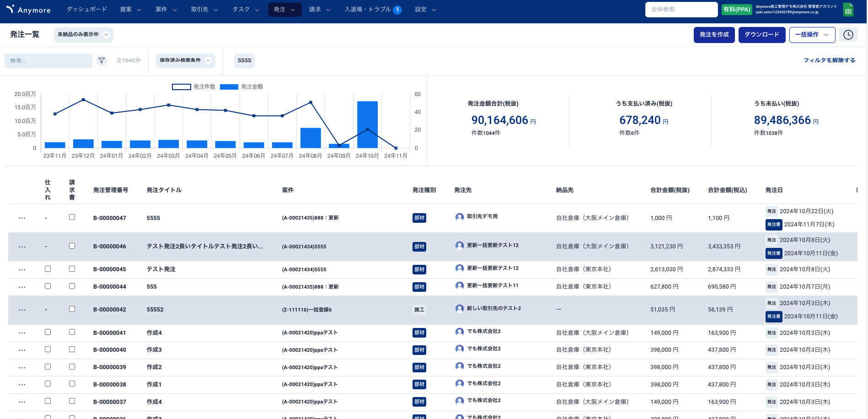Open case link (Z-111116)一括登録6
868x419 pixels.
click(x=307, y=310)
